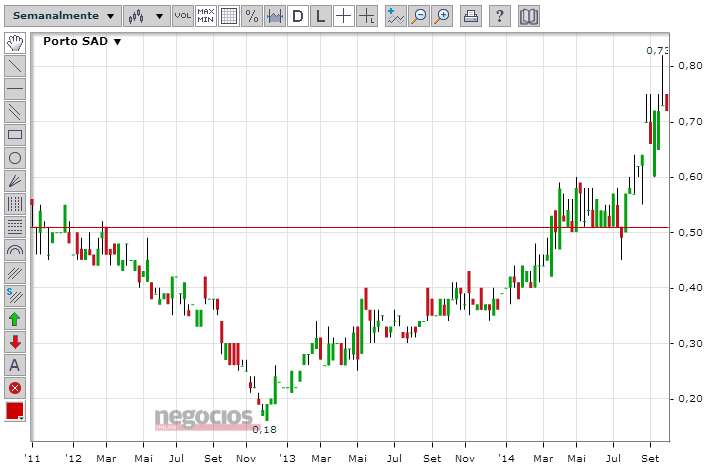Add an indicator or comparison line

pos(396,16)
